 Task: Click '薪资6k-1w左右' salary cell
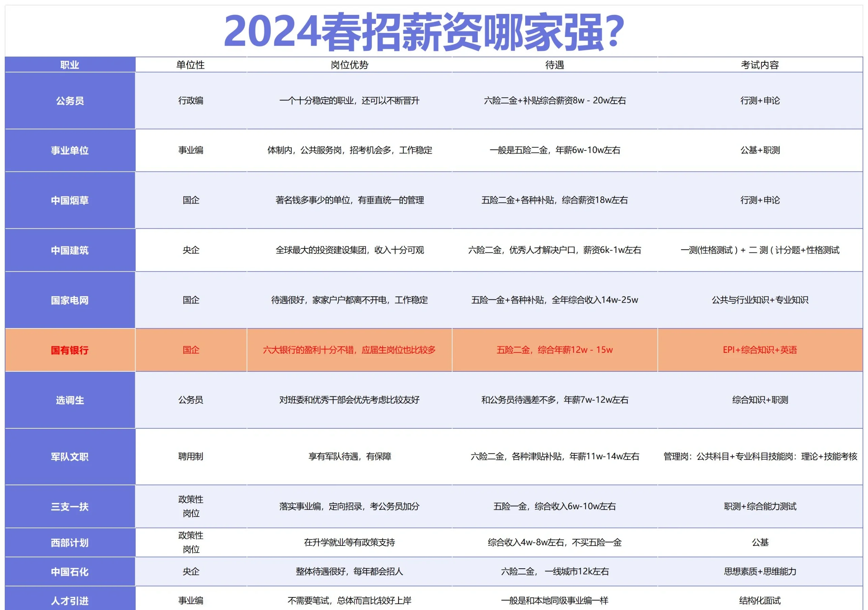point(555,250)
